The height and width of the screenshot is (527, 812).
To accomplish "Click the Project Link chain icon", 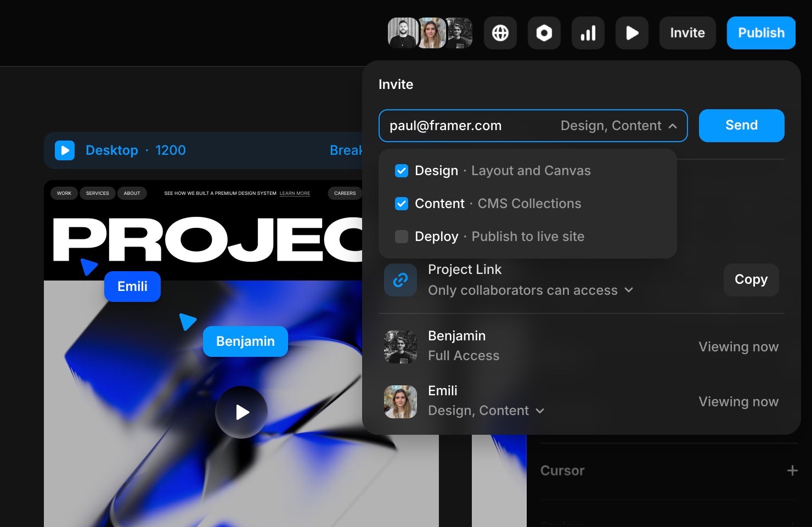I will click(400, 280).
